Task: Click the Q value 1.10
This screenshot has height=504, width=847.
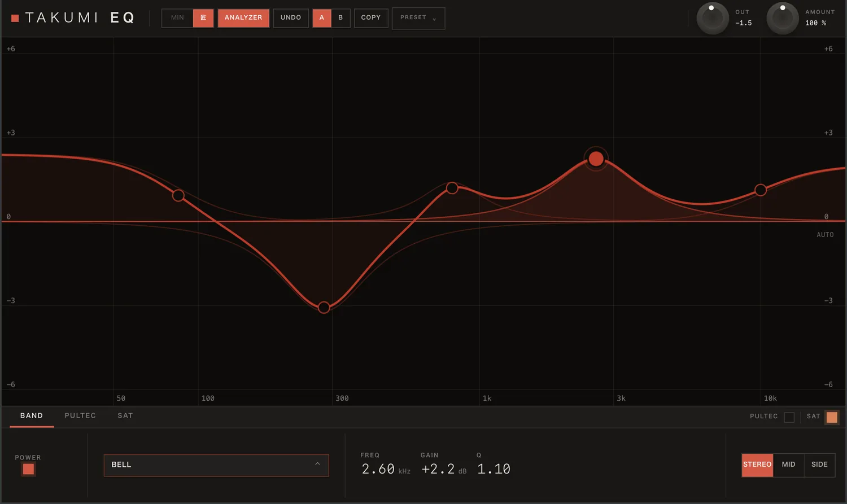Action: (494, 469)
